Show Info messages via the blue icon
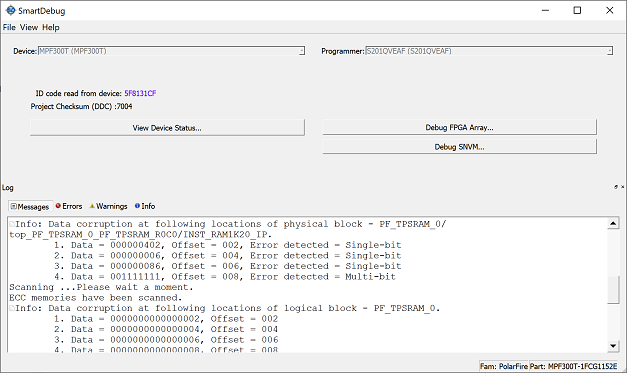Viewport: 627px width, 373px height. coord(137,206)
